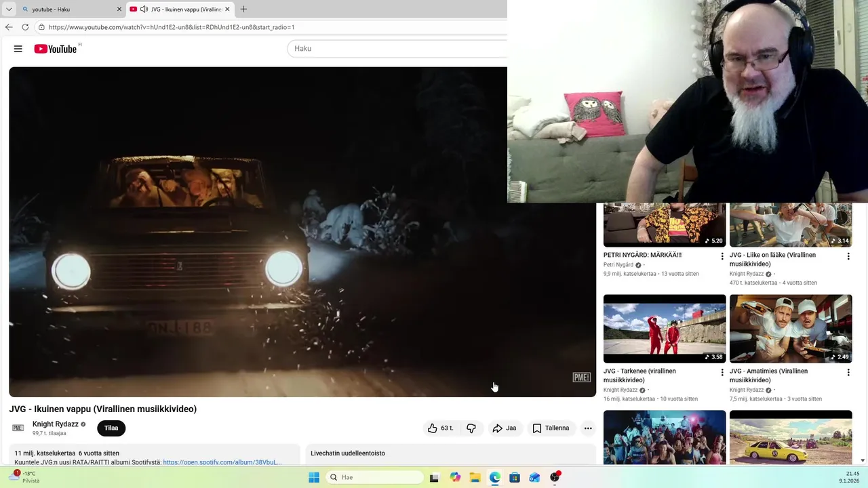Open more actions three-dot menu below video
Image resolution: width=868 pixels, height=488 pixels.
pyautogui.click(x=588, y=428)
